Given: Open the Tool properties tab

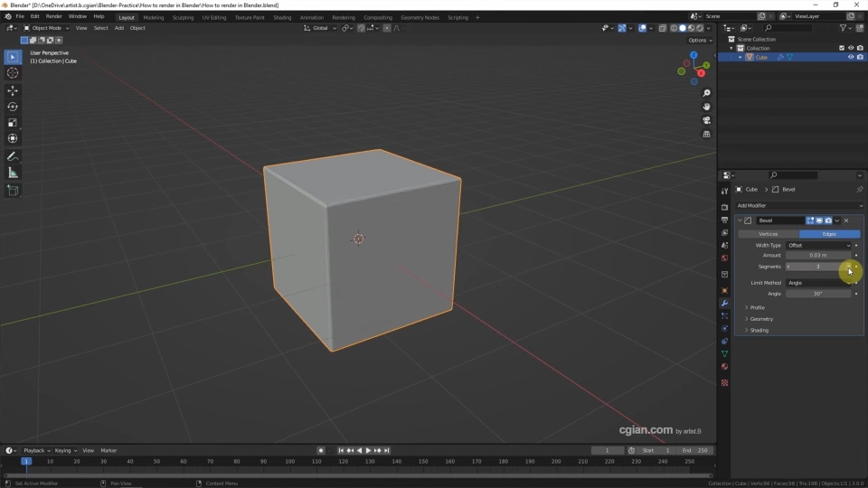Looking at the screenshot, I should (x=724, y=191).
